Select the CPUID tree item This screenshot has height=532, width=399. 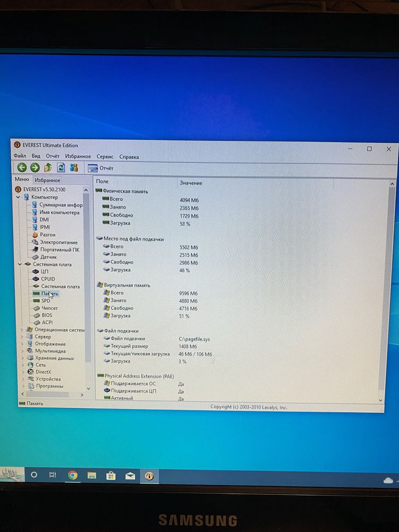[x=44, y=279]
